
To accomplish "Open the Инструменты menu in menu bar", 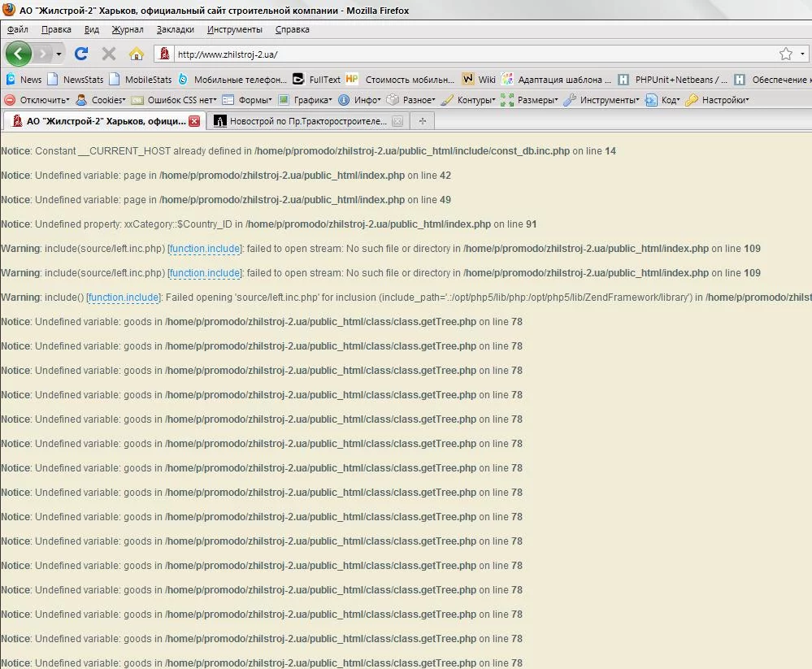I will 234,29.
